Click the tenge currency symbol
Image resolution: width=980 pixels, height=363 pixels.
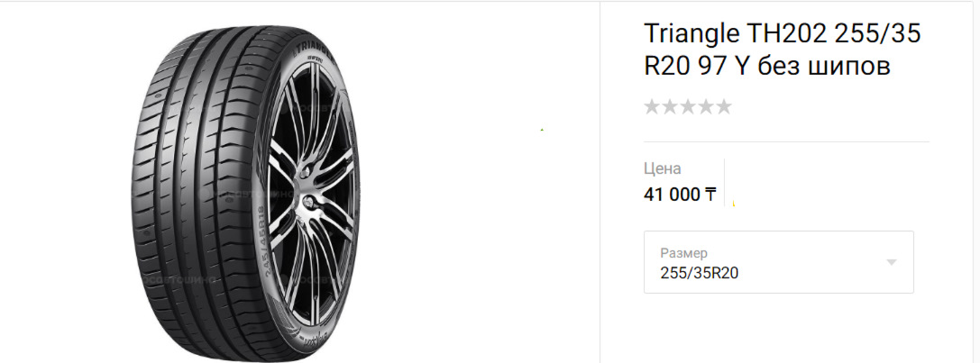click(710, 194)
